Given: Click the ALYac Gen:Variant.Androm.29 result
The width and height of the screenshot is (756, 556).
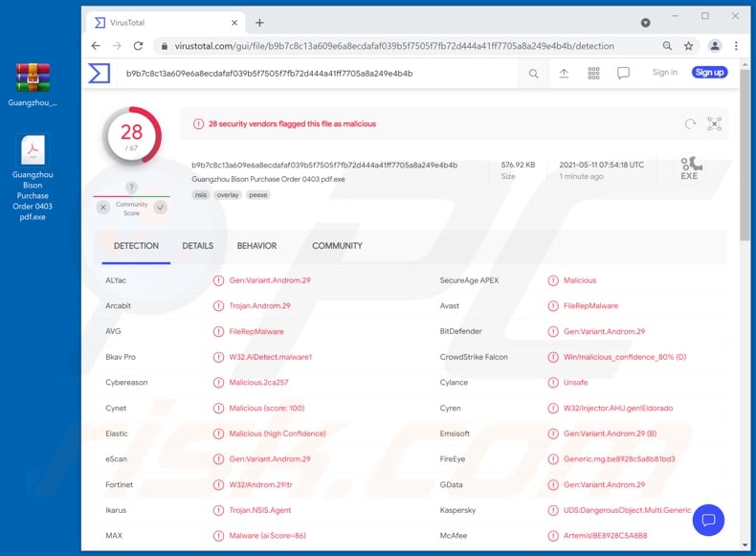Looking at the screenshot, I should pyautogui.click(x=270, y=280).
